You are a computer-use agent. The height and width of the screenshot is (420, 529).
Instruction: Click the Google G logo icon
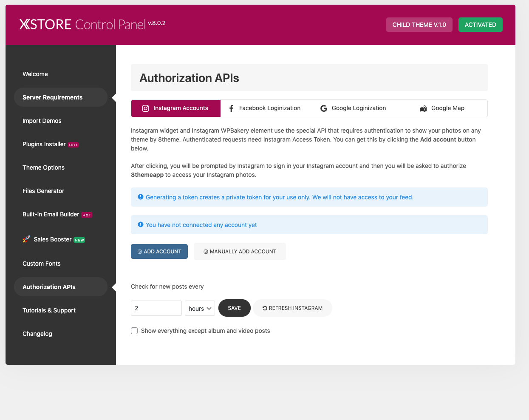(324, 108)
